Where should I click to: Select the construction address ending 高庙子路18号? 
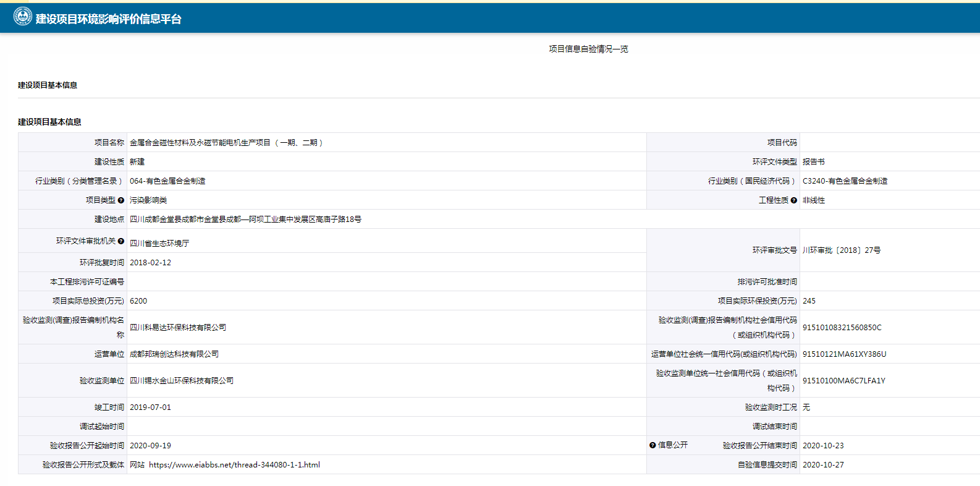(x=246, y=220)
